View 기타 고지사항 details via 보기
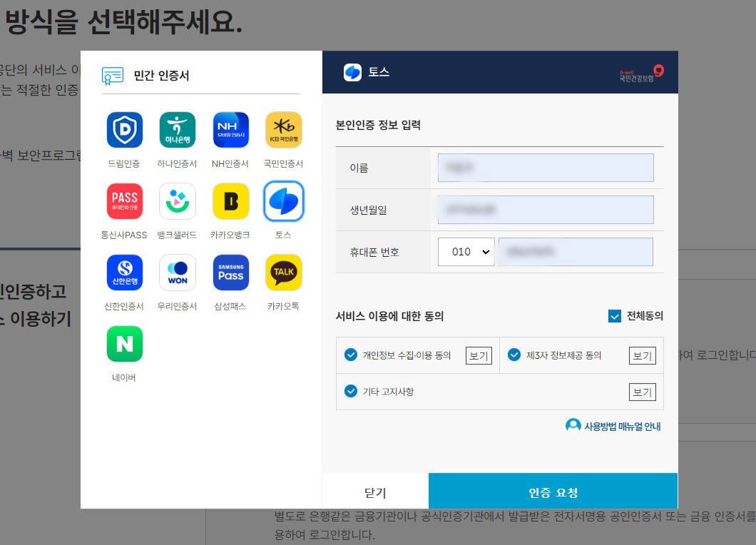Viewport: 756px width, 545px height. pyautogui.click(x=642, y=392)
